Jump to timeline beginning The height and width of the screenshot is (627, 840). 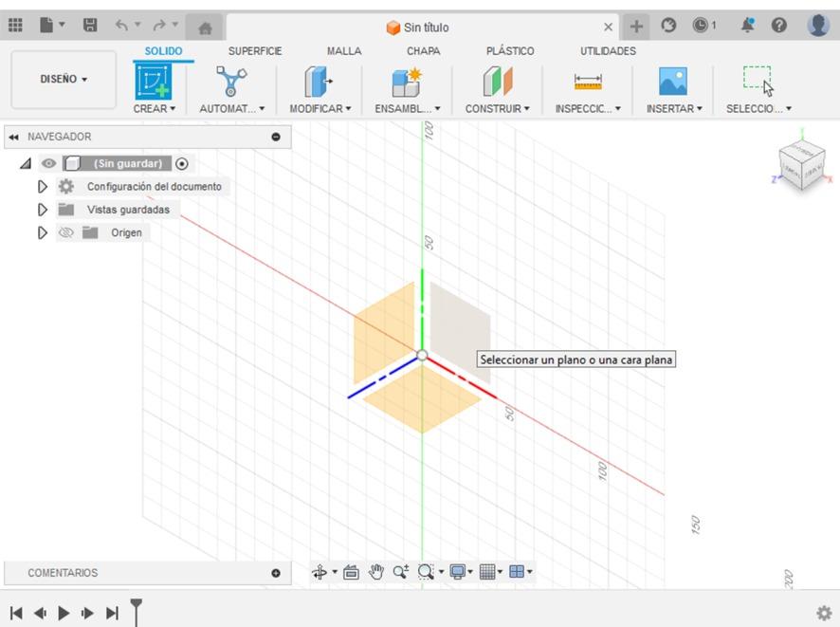[x=16, y=613]
